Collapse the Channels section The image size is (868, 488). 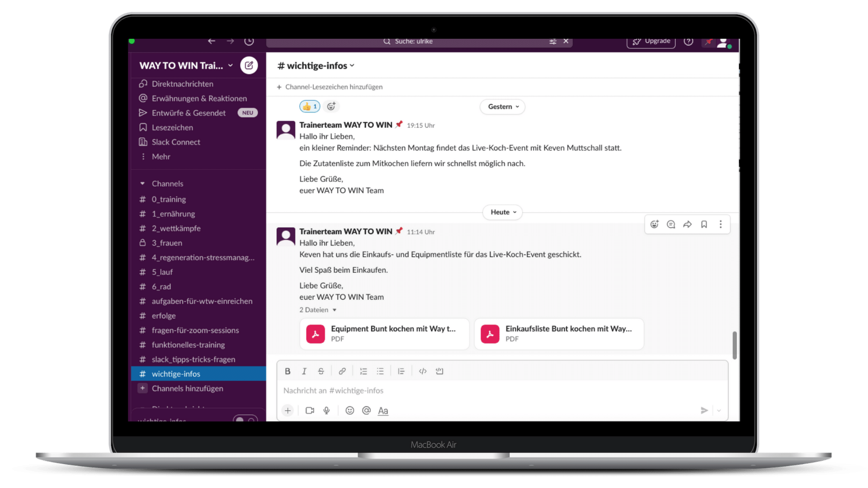142,183
